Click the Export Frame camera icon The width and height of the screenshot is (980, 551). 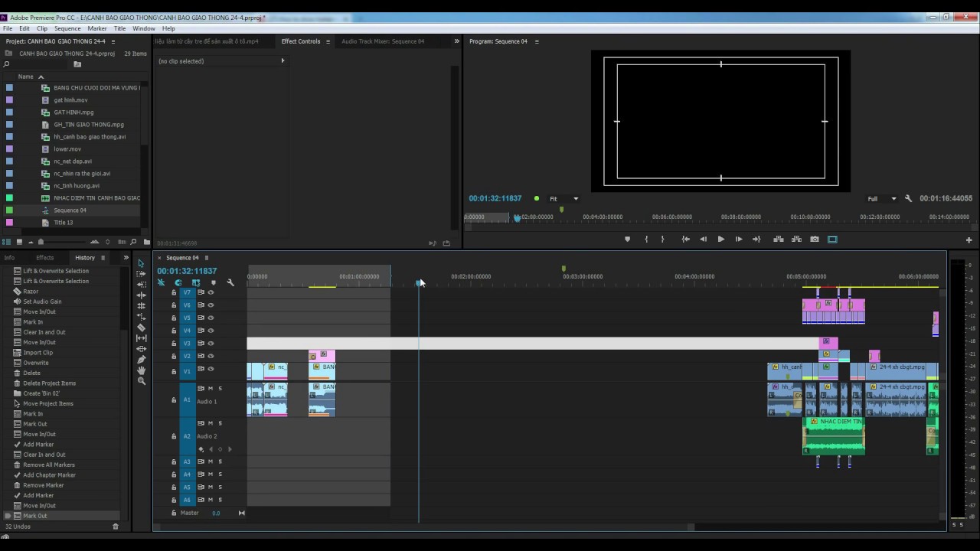(815, 240)
